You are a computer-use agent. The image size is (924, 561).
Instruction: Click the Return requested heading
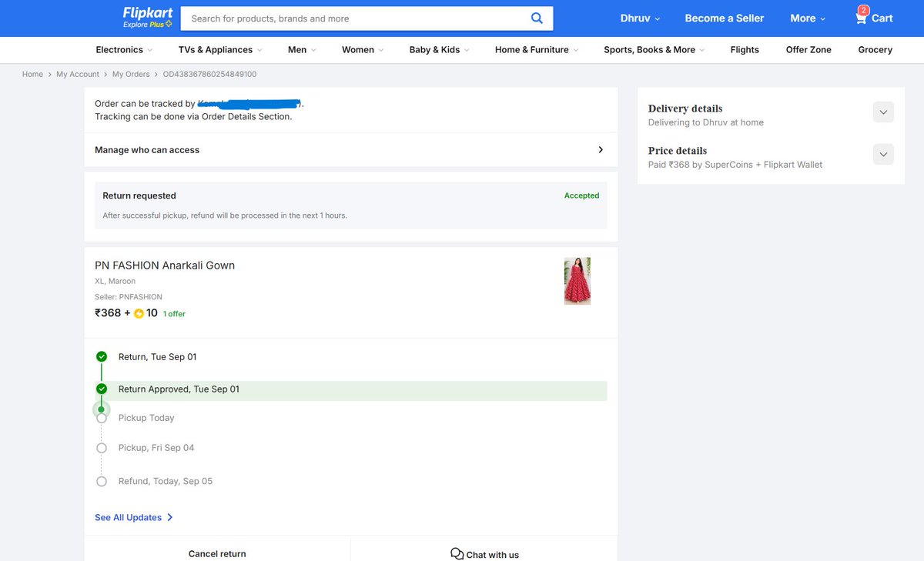click(139, 195)
